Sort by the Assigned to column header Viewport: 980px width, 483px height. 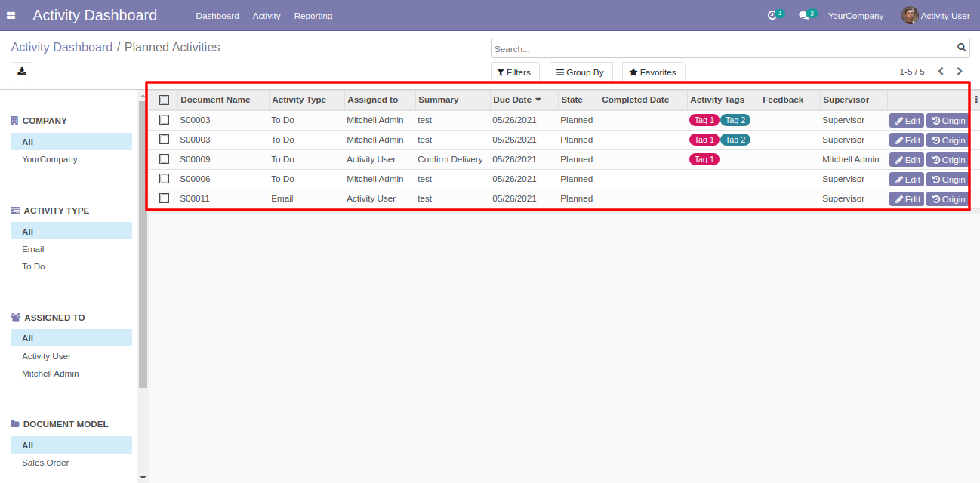[x=380, y=100]
